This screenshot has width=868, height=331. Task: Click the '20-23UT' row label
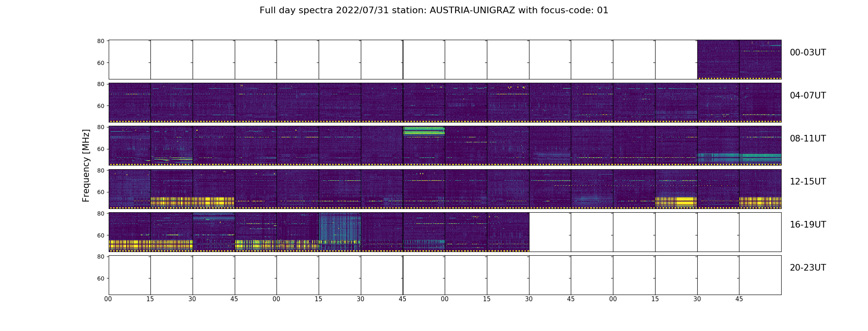coord(808,268)
